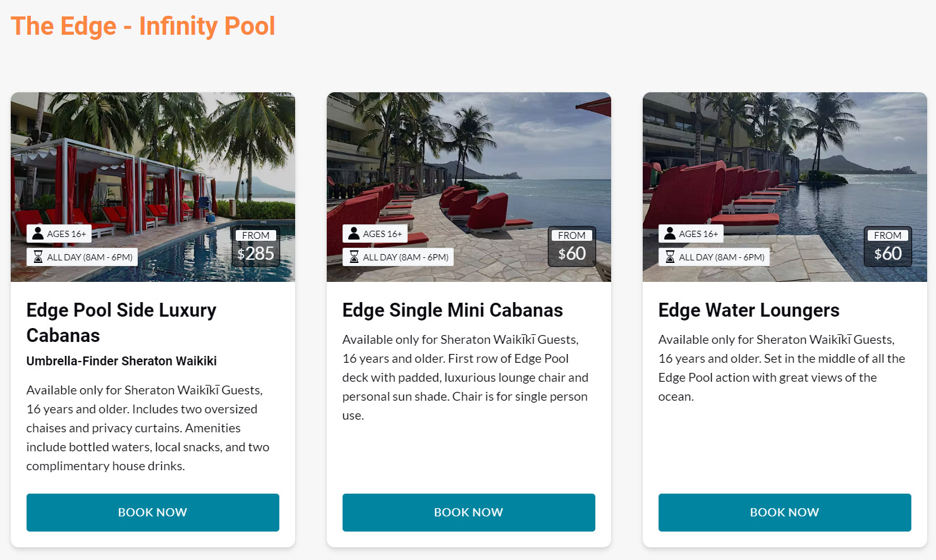Click hourglass icon on Luxury Cabanas card
The image size is (936, 560).
click(38, 257)
